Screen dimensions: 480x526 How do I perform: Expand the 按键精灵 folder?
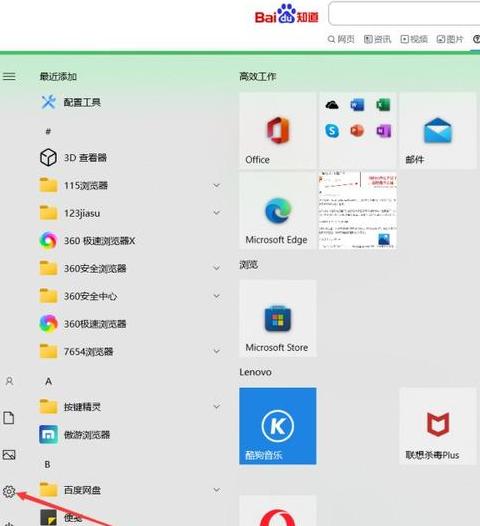(216, 407)
